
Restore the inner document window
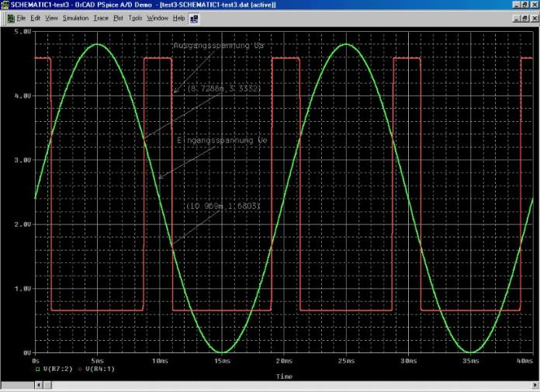click(x=524, y=19)
